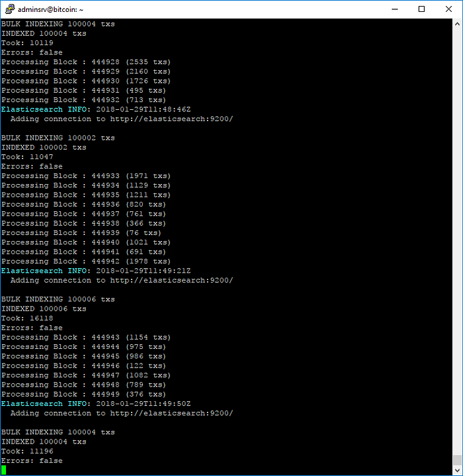Click Processing Block 444932 line
The width and height of the screenshot is (463, 476).
(x=84, y=100)
